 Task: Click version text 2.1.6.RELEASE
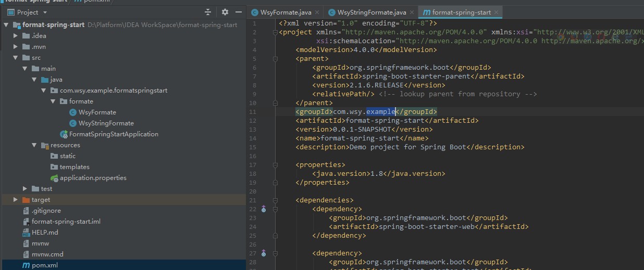tap(379, 85)
